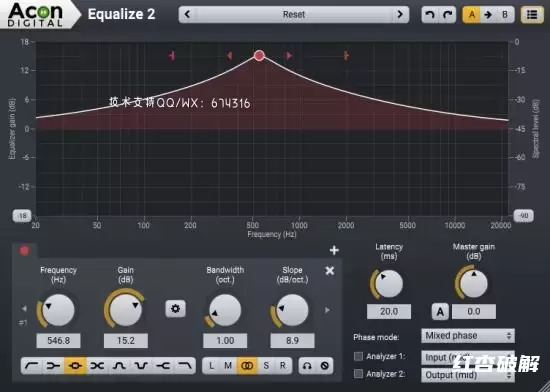Set channel mode to S (side)
The height and width of the screenshot is (392, 550).
[266, 366]
